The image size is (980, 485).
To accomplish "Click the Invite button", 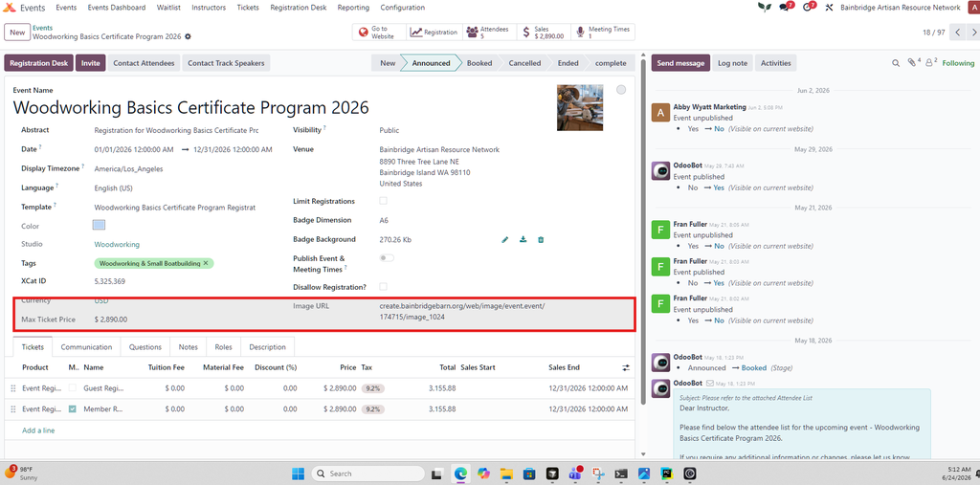I will [x=91, y=63].
